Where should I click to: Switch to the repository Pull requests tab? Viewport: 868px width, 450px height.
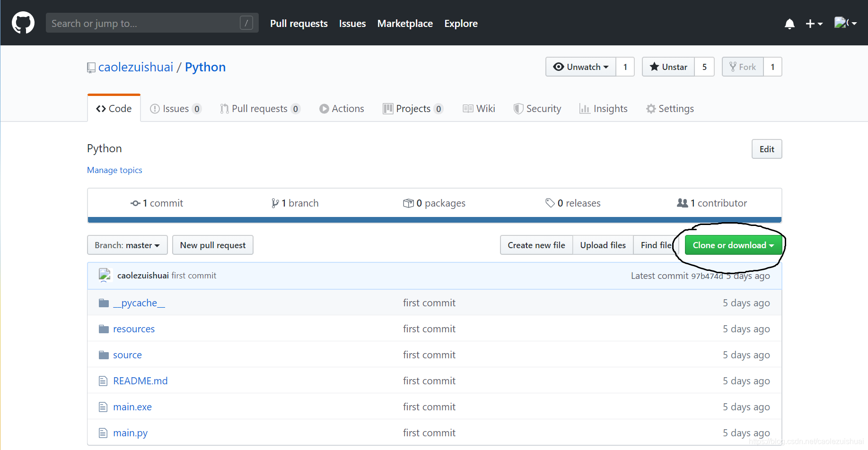coord(260,109)
